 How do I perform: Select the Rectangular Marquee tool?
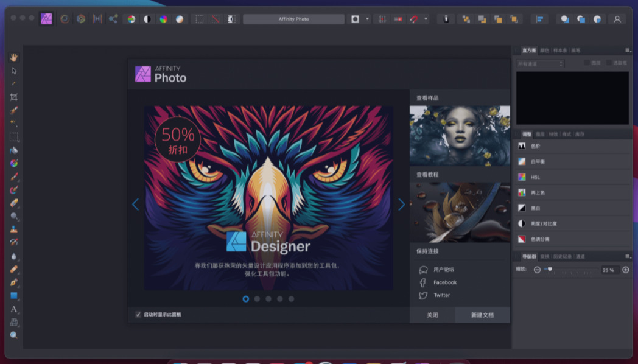[x=14, y=137]
